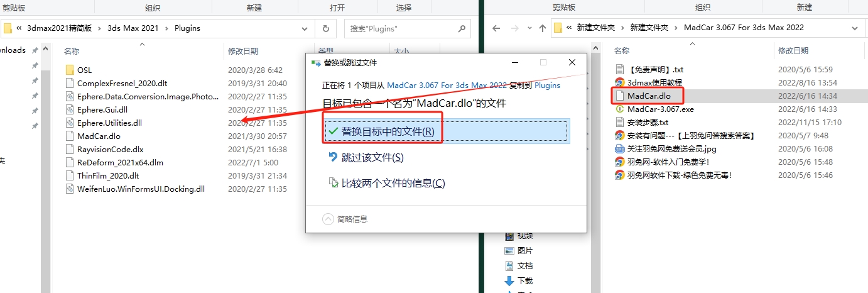Follow the Plugins destination link in the dialog
The height and width of the screenshot is (293, 868).
tap(547, 85)
